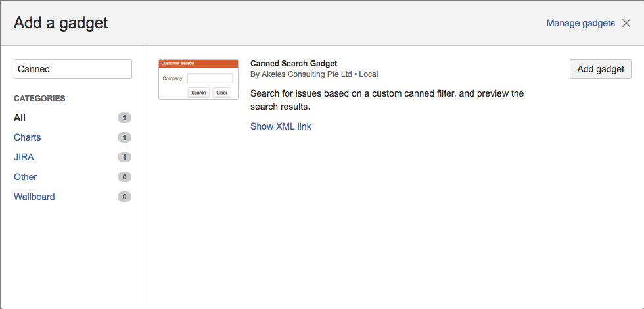The height and width of the screenshot is (309, 644).
Task: Close the Add a gadget dialog
Action: click(x=626, y=23)
